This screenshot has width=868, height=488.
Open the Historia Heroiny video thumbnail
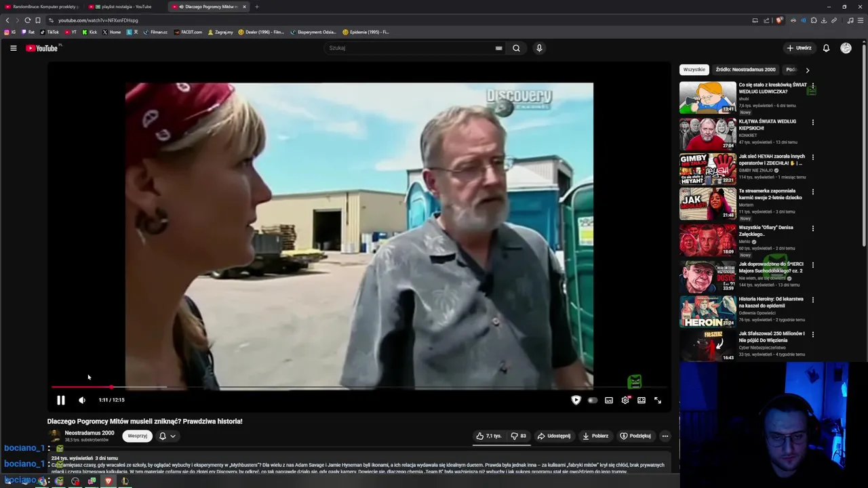coord(707,311)
